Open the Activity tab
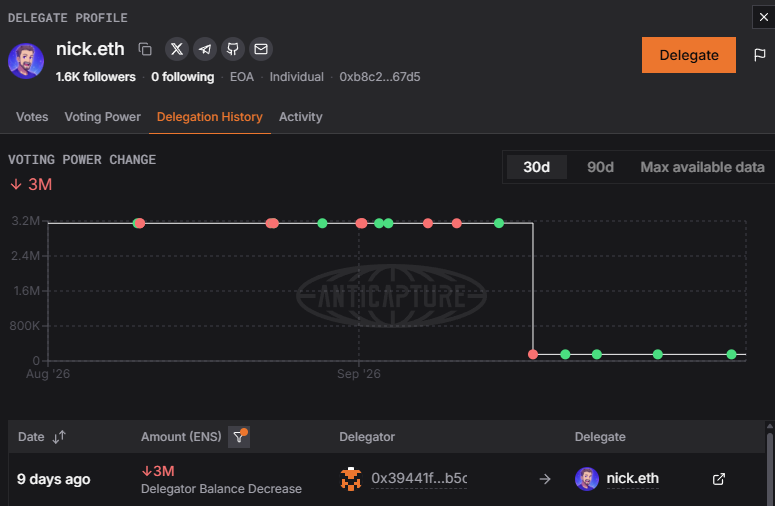This screenshot has height=506, width=775. point(301,117)
